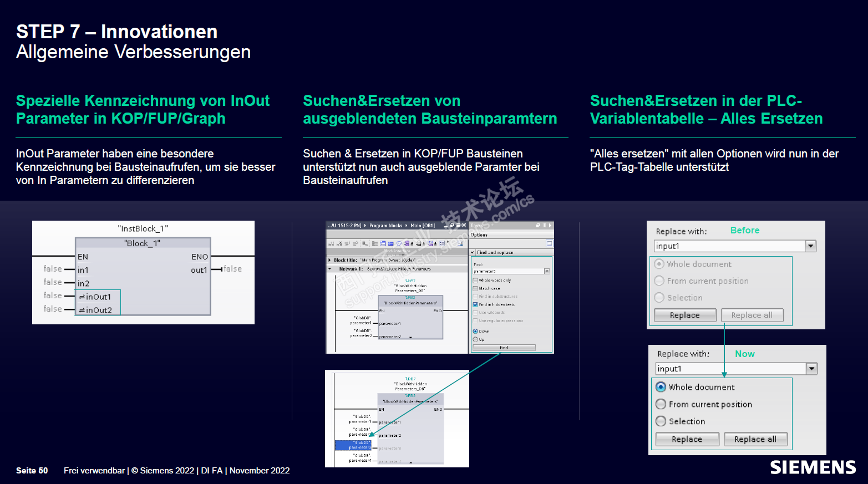
Task: Select Selection radio in the Now panel
Action: pos(661,421)
